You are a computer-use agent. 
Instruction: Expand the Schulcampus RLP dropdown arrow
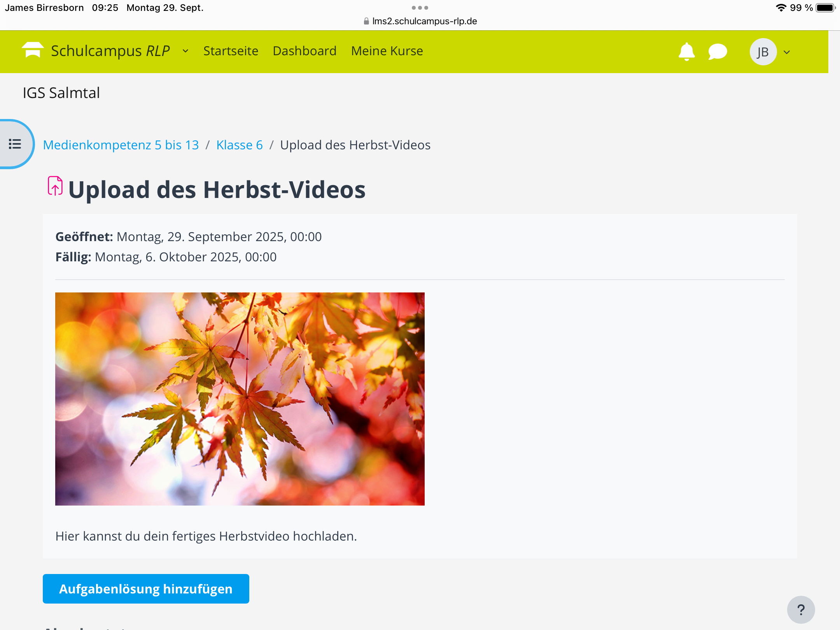click(x=185, y=51)
